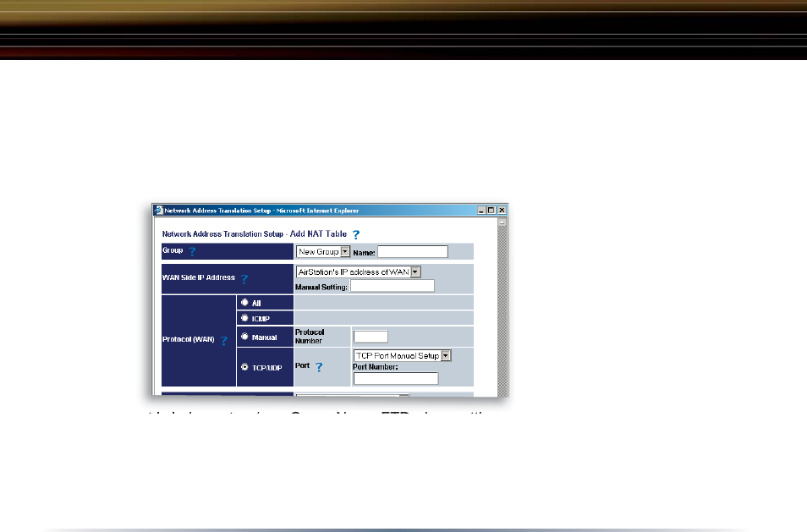Select the All protocol radio button
807x532 pixels.
coord(244,303)
